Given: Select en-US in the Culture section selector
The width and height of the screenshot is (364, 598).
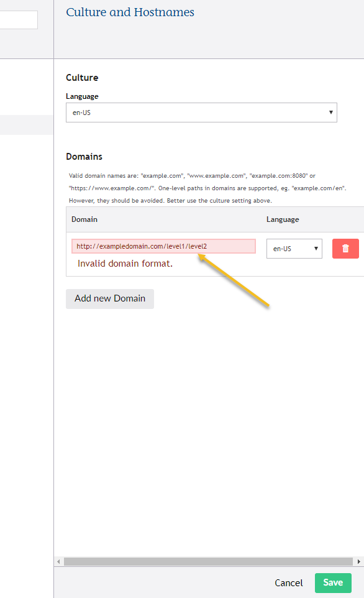Looking at the screenshot, I should point(201,113).
